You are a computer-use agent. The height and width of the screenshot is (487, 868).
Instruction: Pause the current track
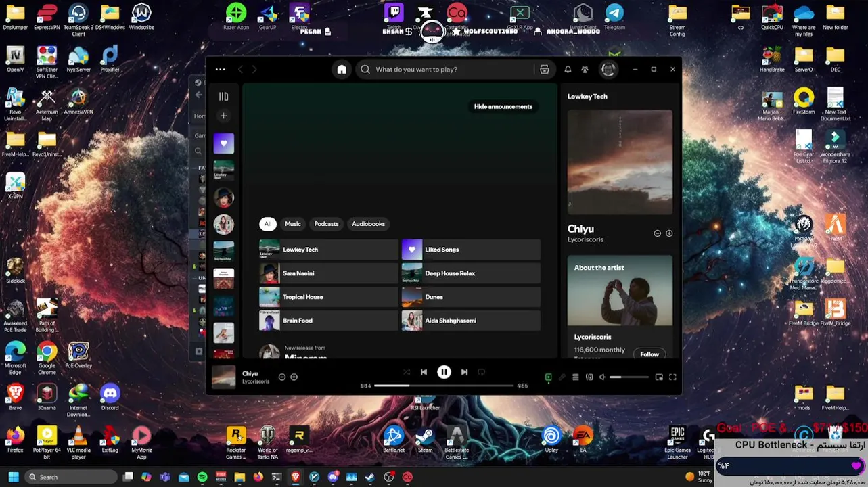tap(444, 372)
